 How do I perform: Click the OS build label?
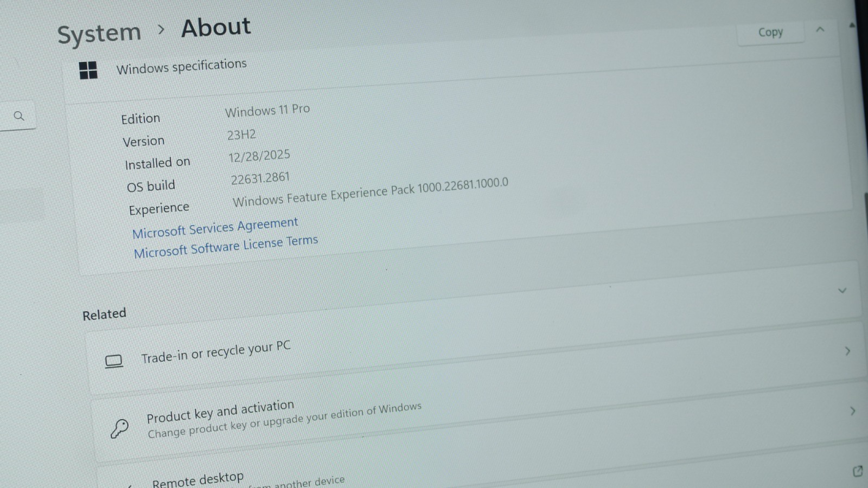tap(151, 186)
